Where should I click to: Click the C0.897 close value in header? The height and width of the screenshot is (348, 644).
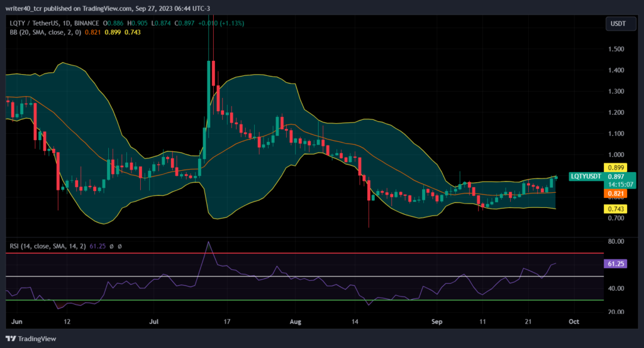point(184,23)
